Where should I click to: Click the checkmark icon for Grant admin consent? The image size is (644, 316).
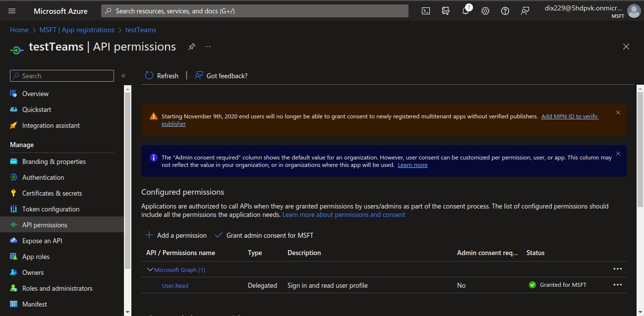pos(219,235)
